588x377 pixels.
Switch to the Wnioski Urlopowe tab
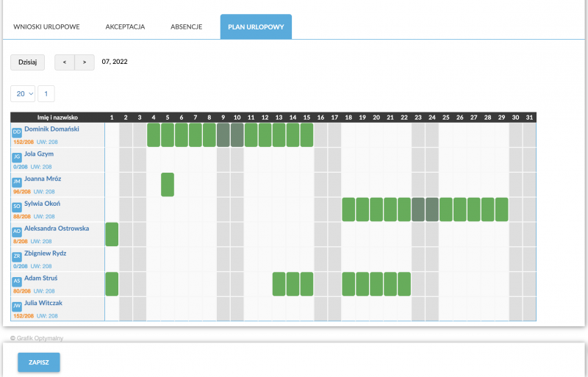pyautogui.click(x=46, y=26)
